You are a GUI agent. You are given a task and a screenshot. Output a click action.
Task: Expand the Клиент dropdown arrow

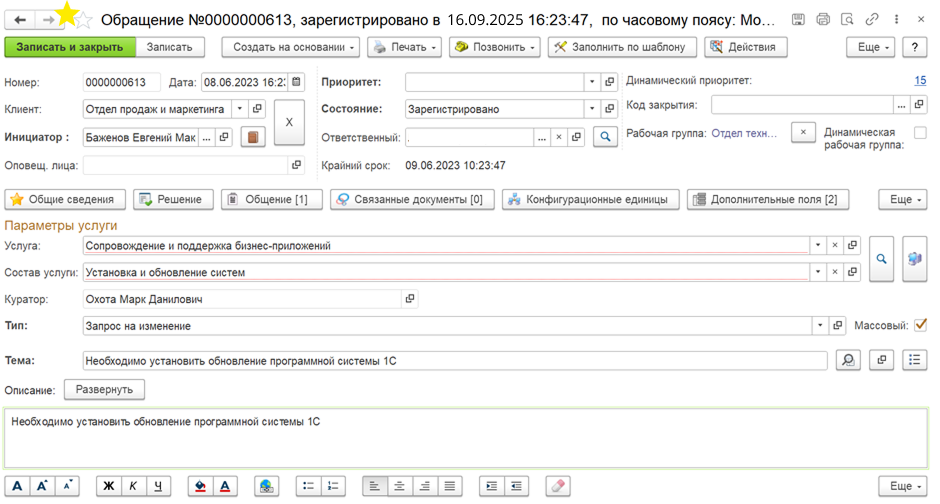coord(240,109)
